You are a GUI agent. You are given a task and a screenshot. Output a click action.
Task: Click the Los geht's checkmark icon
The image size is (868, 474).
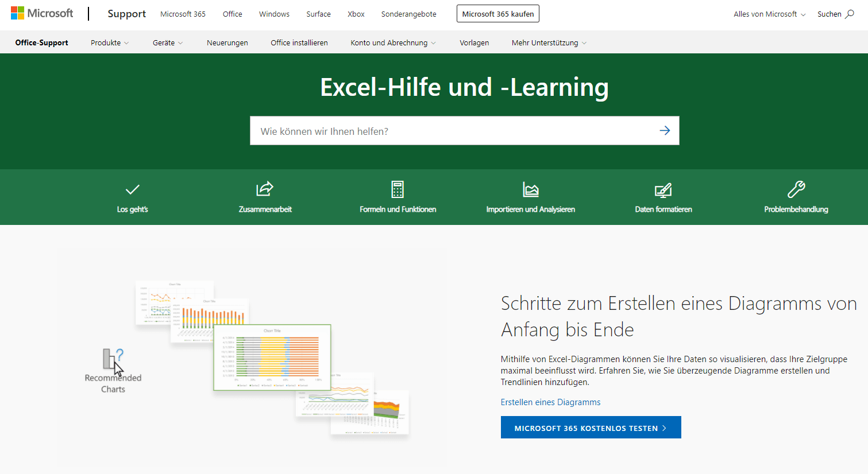click(133, 189)
